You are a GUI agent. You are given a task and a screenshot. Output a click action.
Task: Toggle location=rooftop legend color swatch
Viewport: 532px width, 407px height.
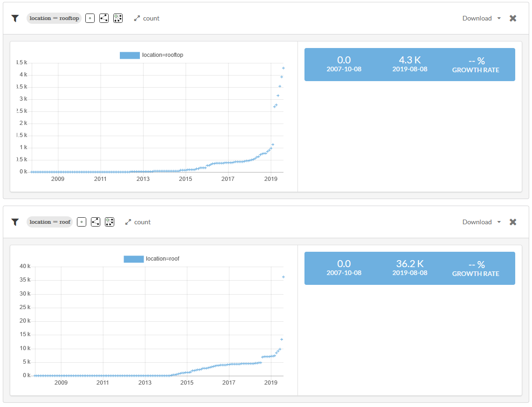130,55
